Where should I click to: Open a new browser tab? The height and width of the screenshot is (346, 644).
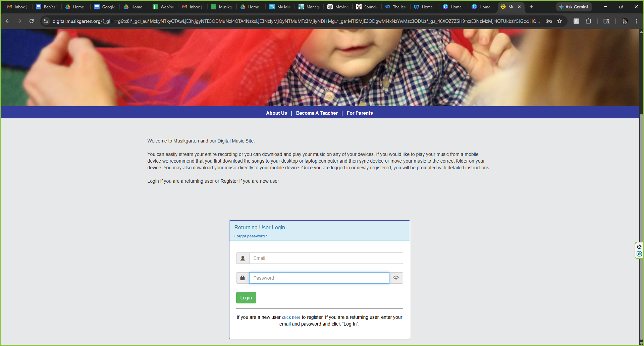pos(531,7)
